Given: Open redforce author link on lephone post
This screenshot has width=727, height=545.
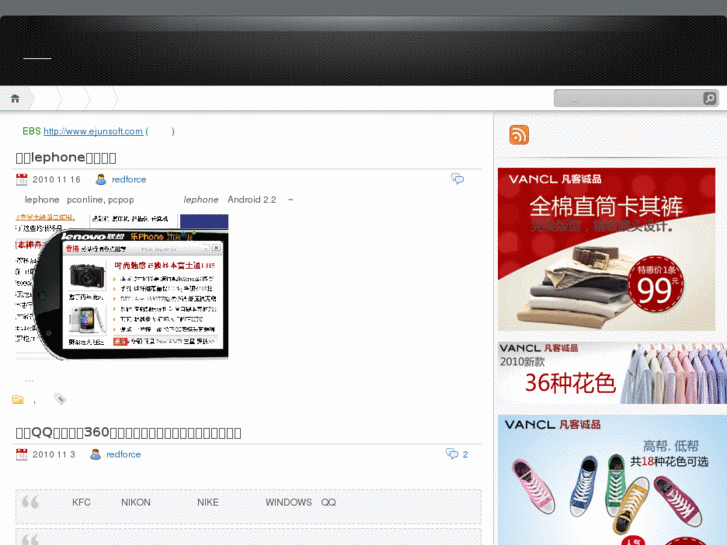Looking at the screenshot, I should (x=129, y=180).
